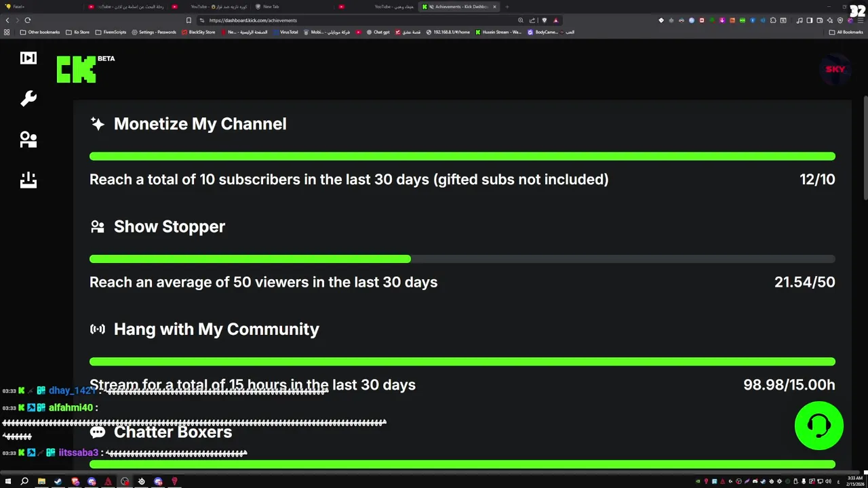Image resolution: width=868 pixels, height=488 pixels.
Task: Click chat username dhay_1427
Action: click(x=73, y=391)
